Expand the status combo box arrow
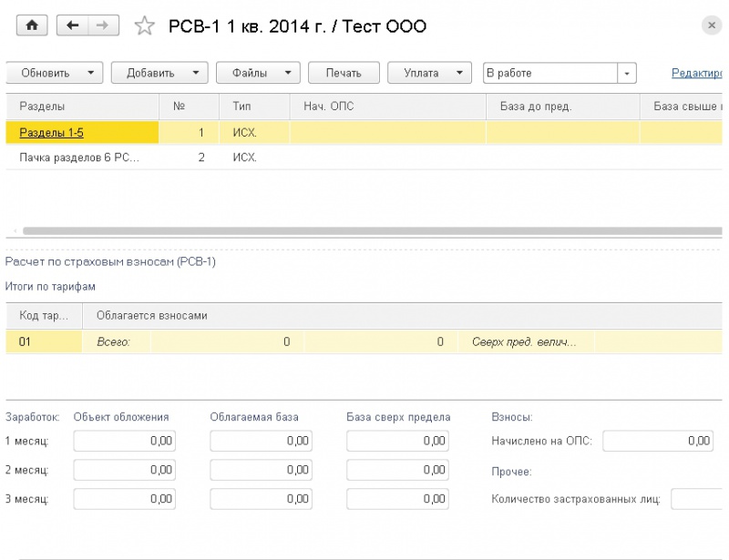The image size is (729, 560). 626,73
